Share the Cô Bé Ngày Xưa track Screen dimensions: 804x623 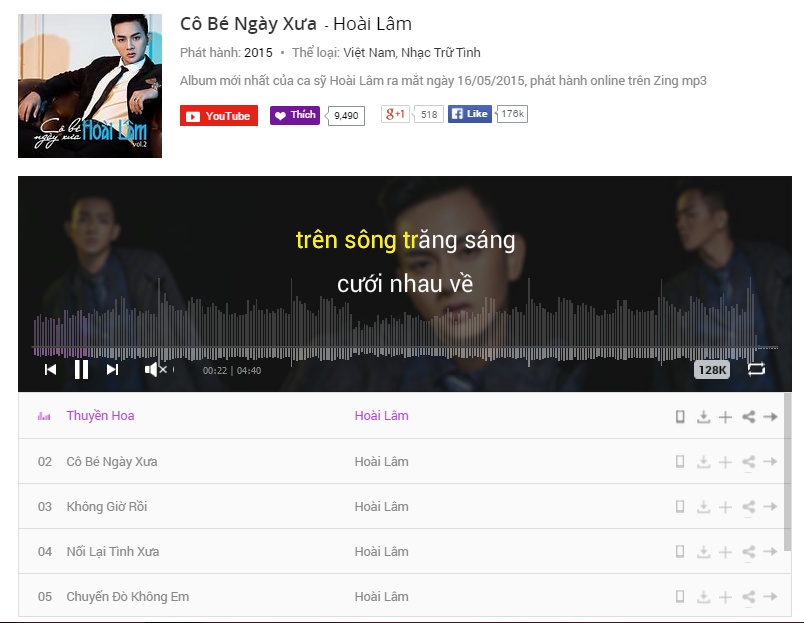click(x=748, y=462)
